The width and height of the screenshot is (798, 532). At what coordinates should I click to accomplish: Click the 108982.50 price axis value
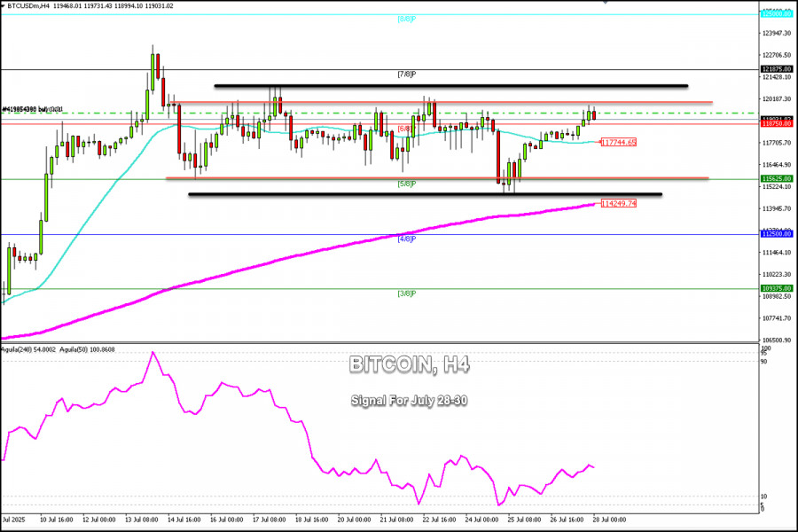777,296
